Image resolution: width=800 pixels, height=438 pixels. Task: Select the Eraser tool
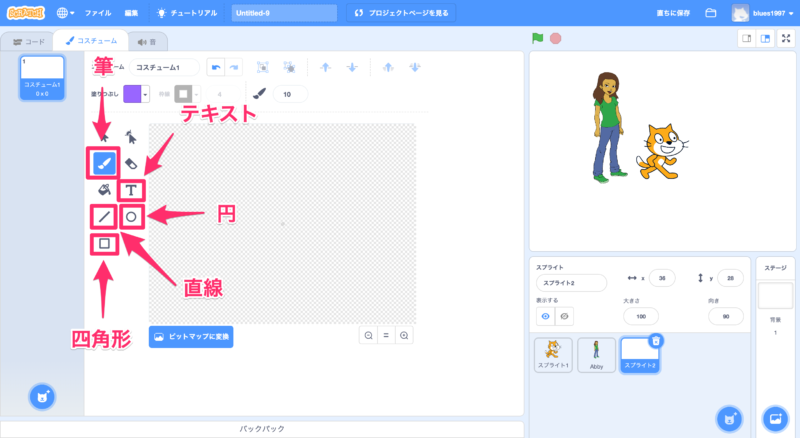(x=131, y=162)
